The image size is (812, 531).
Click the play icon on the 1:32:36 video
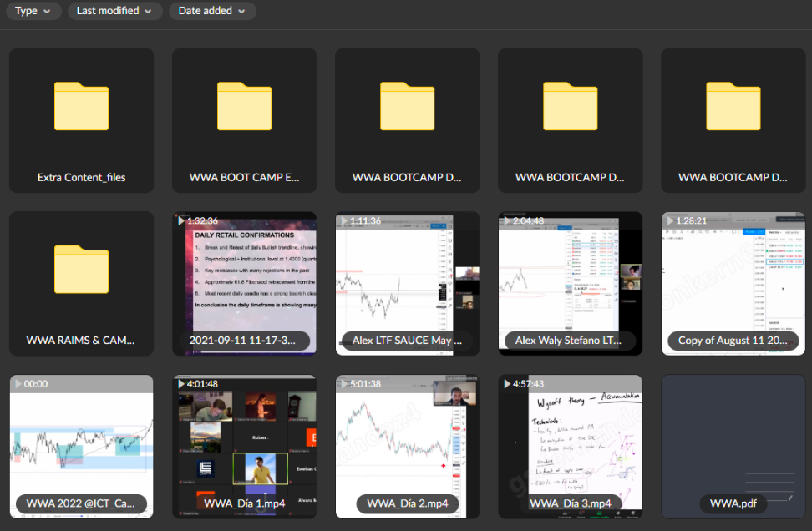(180, 220)
